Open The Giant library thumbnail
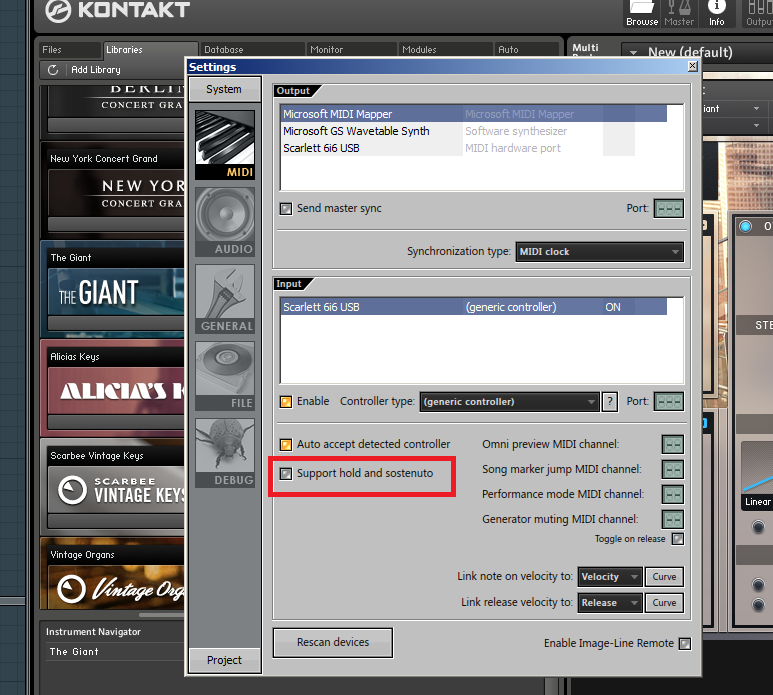This screenshot has height=695, width=773. click(116, 292)
